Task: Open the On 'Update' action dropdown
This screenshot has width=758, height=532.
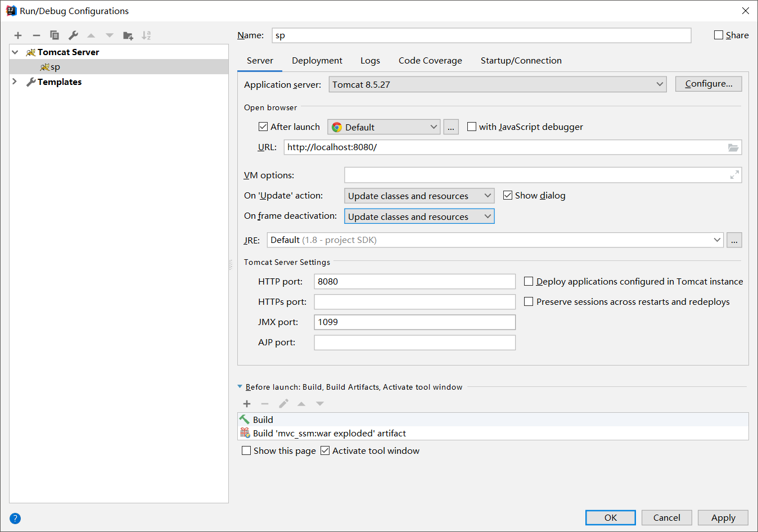Action: pos(419,196)
